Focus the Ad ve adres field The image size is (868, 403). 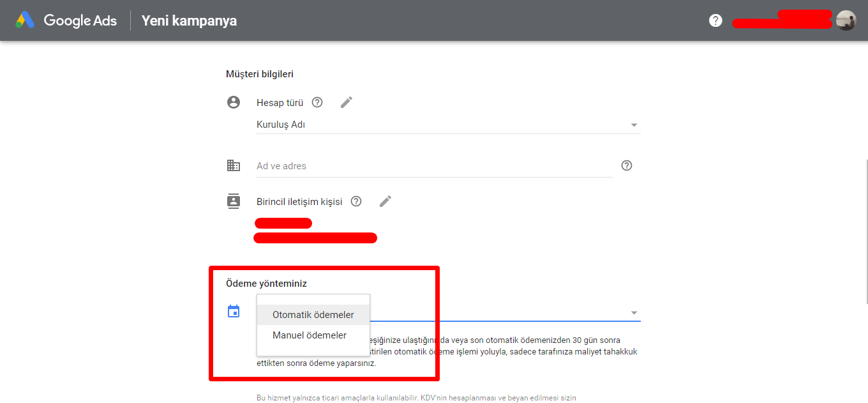point(434,166)
